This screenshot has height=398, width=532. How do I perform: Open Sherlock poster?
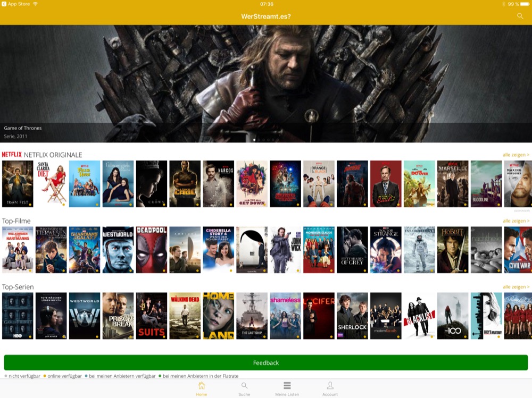[x=353, y=316]
